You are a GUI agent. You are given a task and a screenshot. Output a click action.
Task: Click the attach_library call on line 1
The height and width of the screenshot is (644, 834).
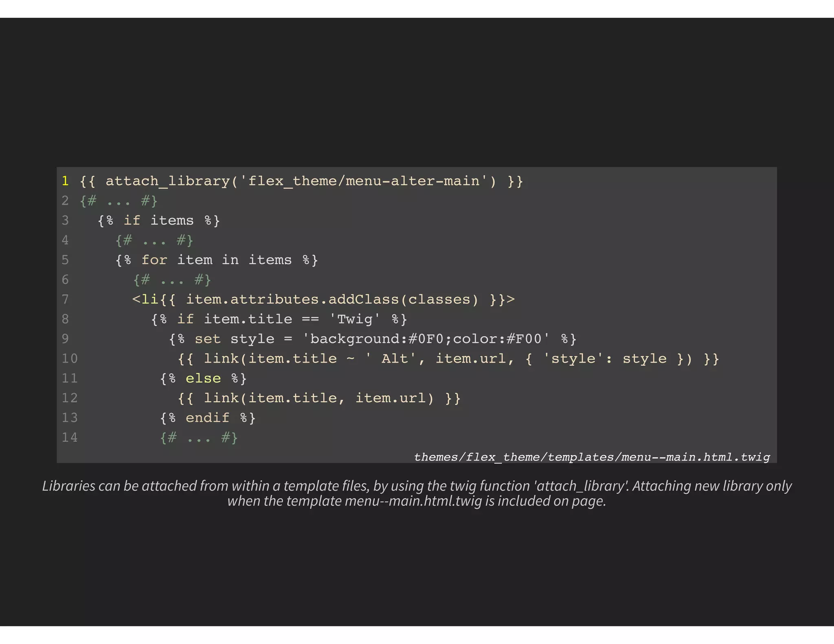tap(301, 181)
